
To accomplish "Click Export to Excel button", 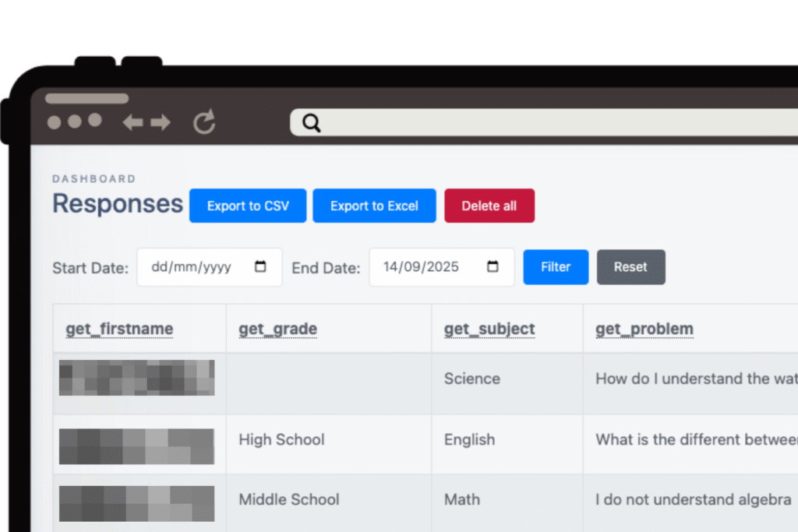I will point(374,206).
